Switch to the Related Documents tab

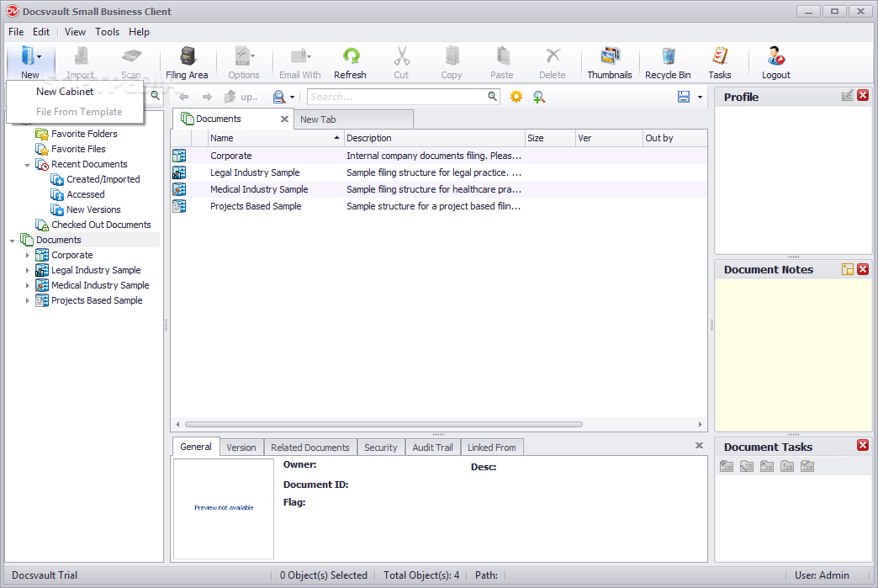(x=310, y=448)
